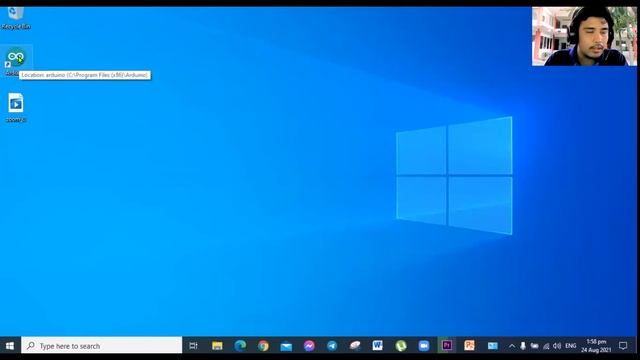Show hidden system tray icons
The height and width of the screenshot is (360, 640).
512,346
